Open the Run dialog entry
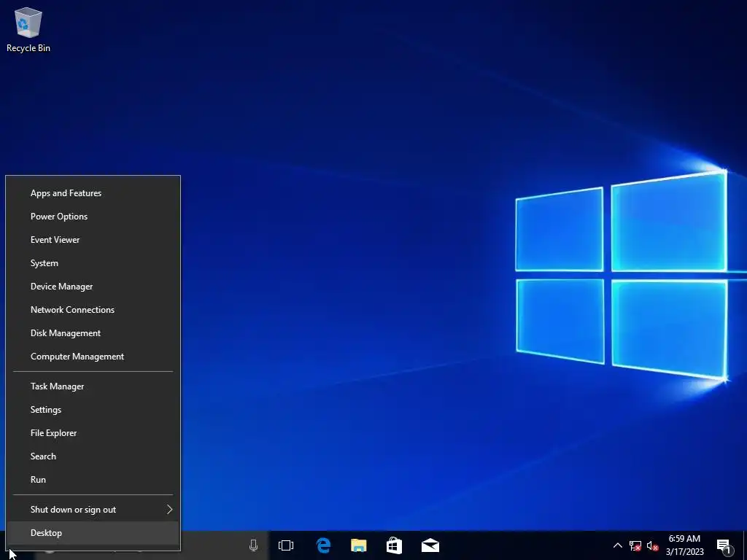 point(93,480)
